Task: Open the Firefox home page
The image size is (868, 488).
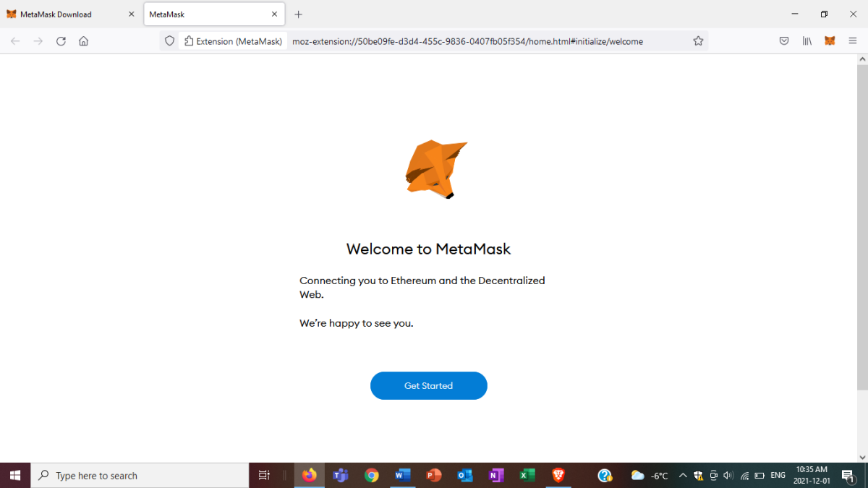Action: tap(84, 41)
